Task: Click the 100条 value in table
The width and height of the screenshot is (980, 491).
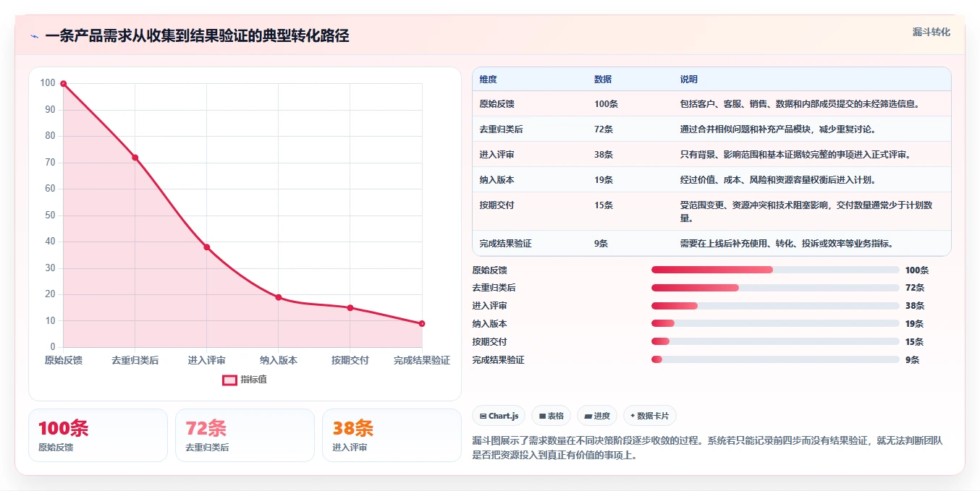Action: (606, 104)
